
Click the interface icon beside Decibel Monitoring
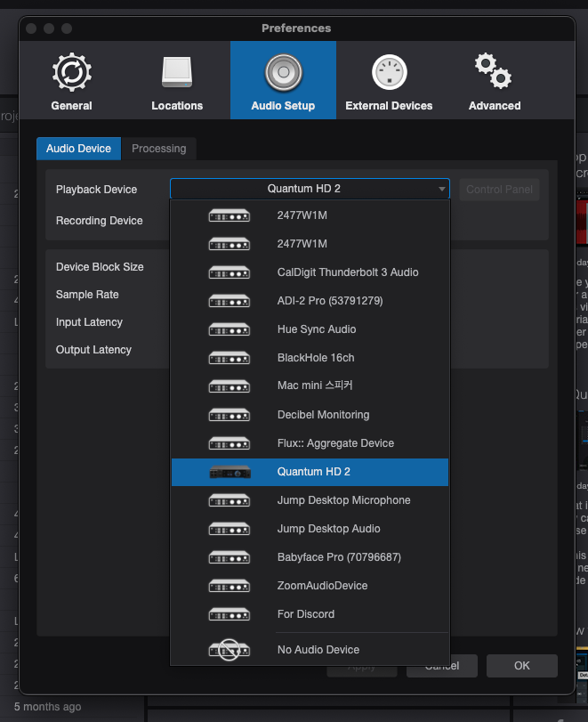pyautogui.click(x=230, y=414)
